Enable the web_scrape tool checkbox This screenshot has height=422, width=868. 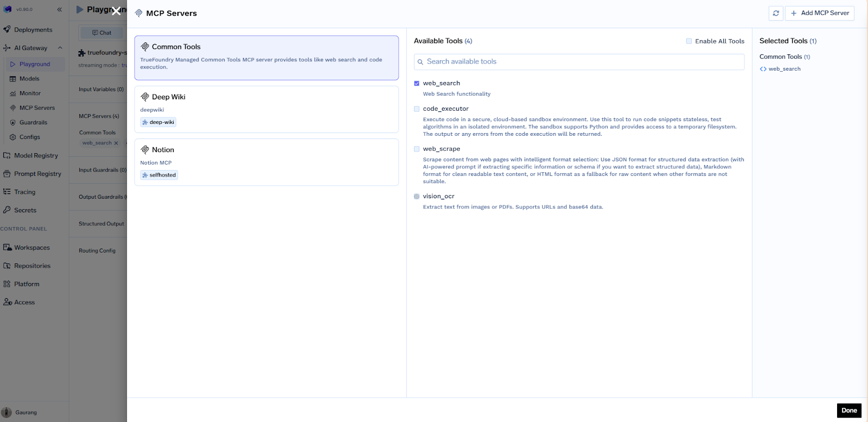coord(417,149)
